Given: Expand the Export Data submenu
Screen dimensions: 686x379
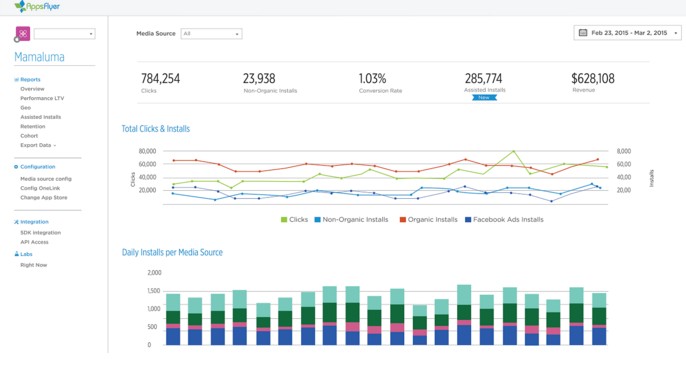Looking at the screenshot, I should (38, 145).
